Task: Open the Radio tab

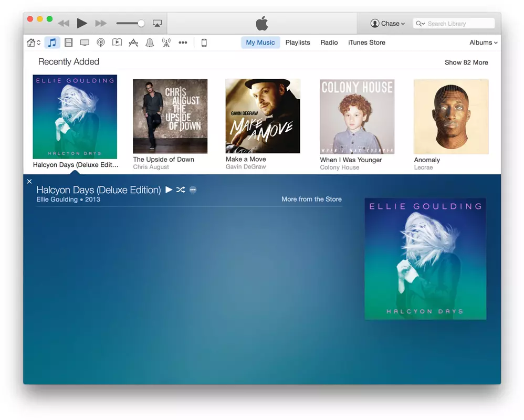Action: (329, 43)
